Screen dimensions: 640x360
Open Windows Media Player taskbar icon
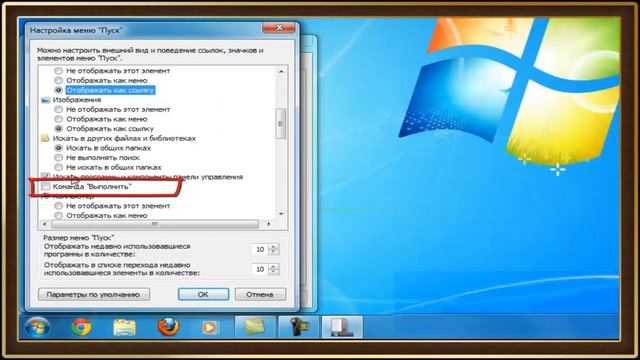(x=209, y=327)
